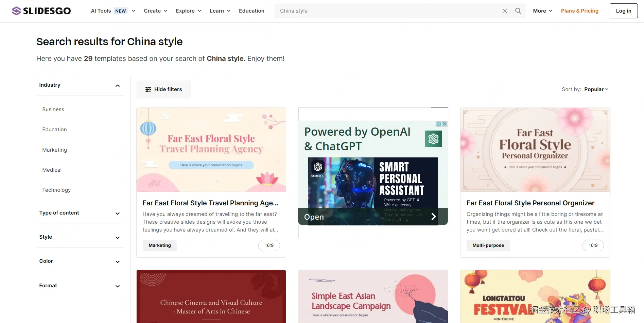Filter by Technology industry
The width and height of the screenshot is (644, 323).
(56, 190)
